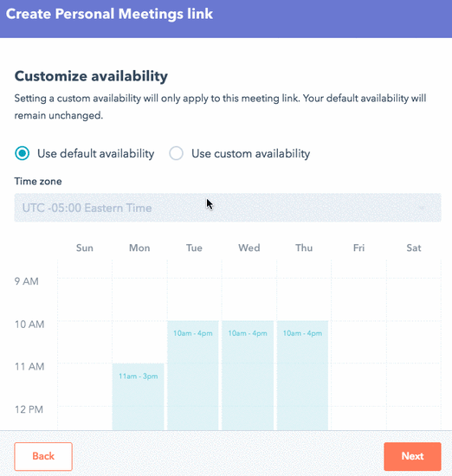Image resolution: width=452 pixels, height=476 pixels.
Task: Click the Sunday 9 AM empty slot
Action: pos(85,299)
